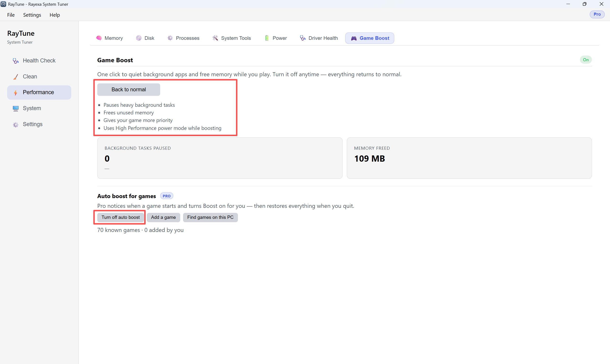Open System in the sidebar
Viewport: 610px width, 364px height.
click(39, 108)
